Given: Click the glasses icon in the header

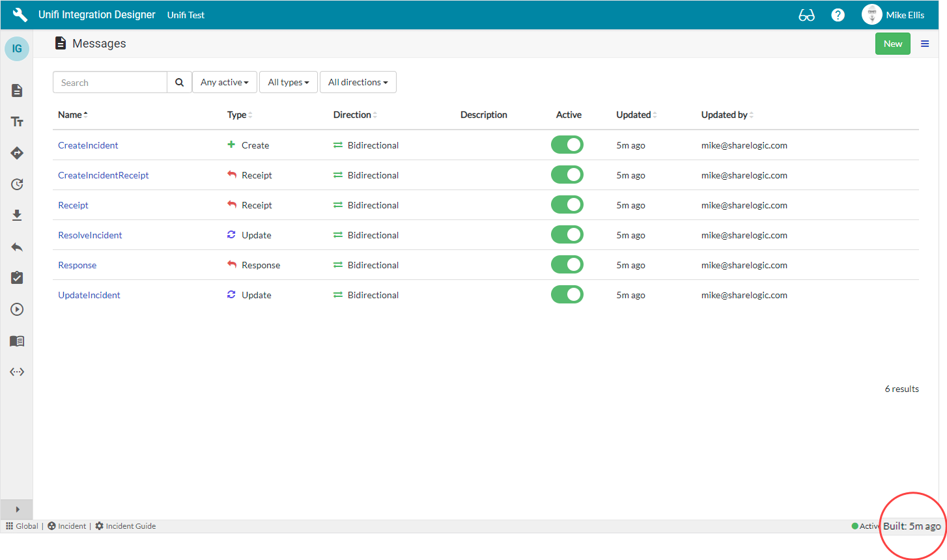Looking at the screenshot, I should click(806, 15).
